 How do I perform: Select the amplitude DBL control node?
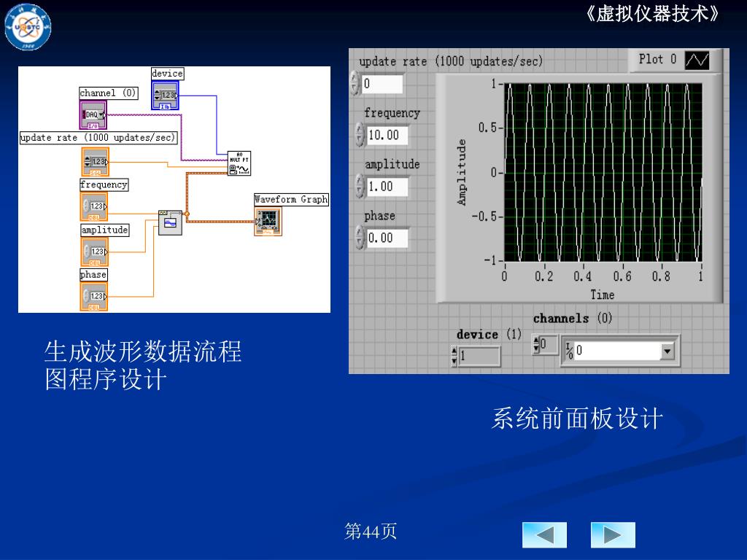[x=94, y=252]
